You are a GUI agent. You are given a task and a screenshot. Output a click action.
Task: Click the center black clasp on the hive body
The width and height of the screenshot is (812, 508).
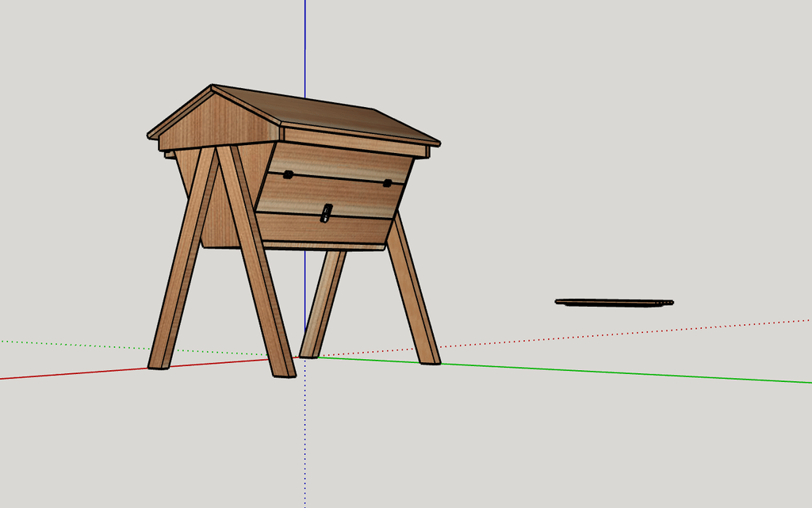point(326,212)
